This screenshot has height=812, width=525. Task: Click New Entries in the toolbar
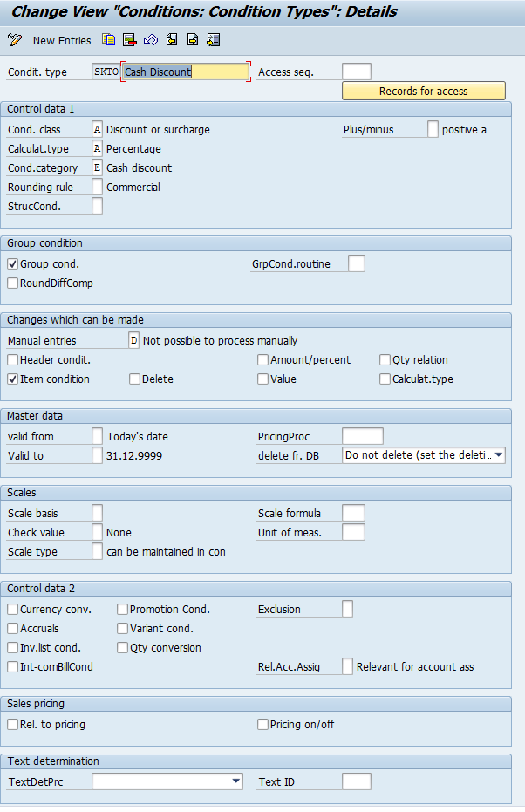[x=61, y=41]
